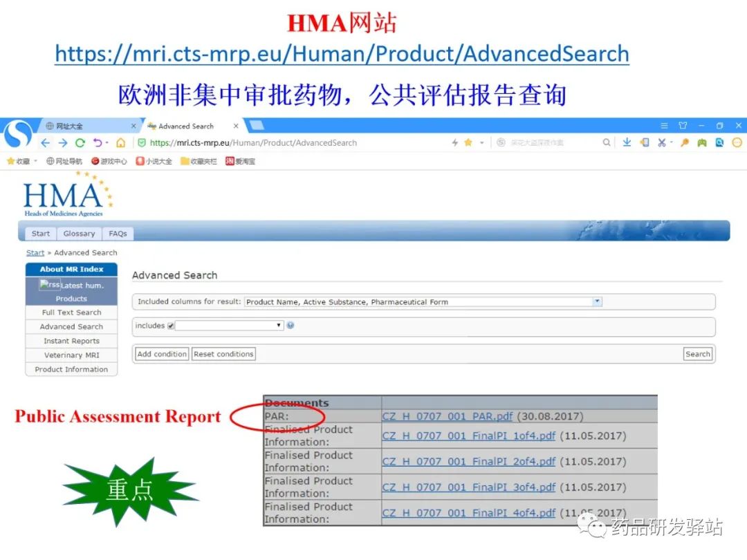This screenshot has width=747, height=560.
Task: Click the Sogou browser logo
Action: click(x=18, y=133)
